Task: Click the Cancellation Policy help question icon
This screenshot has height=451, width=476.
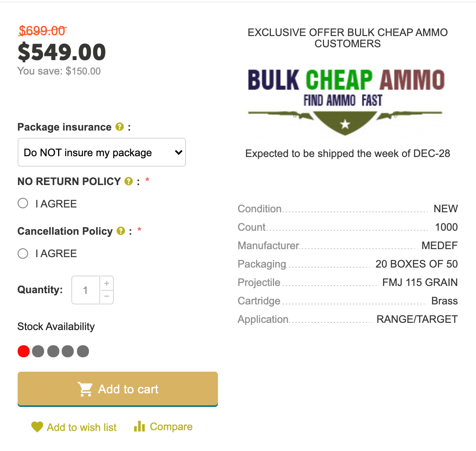Action: (x=121, y=231)
